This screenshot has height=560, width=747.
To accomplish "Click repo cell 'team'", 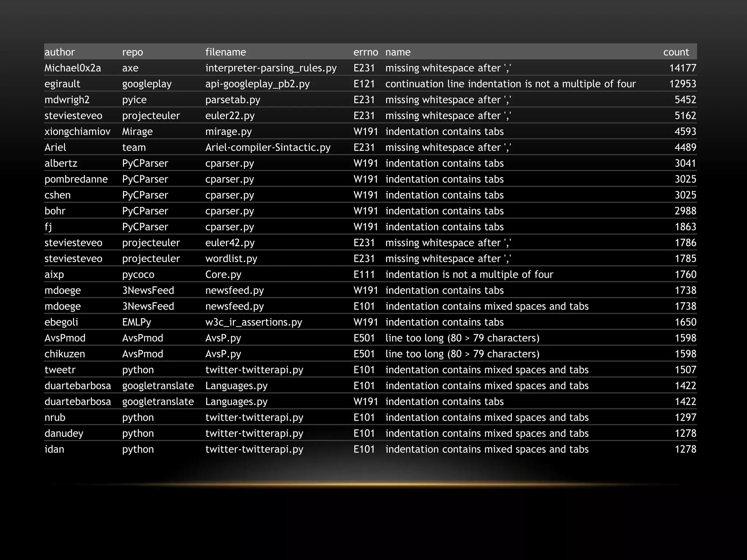I will (133, 147).
